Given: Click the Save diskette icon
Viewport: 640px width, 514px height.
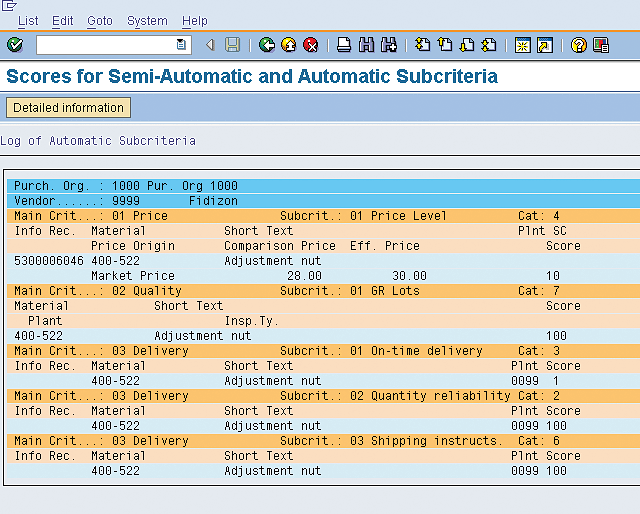Looking at the screenshot, I should point(232,45).
